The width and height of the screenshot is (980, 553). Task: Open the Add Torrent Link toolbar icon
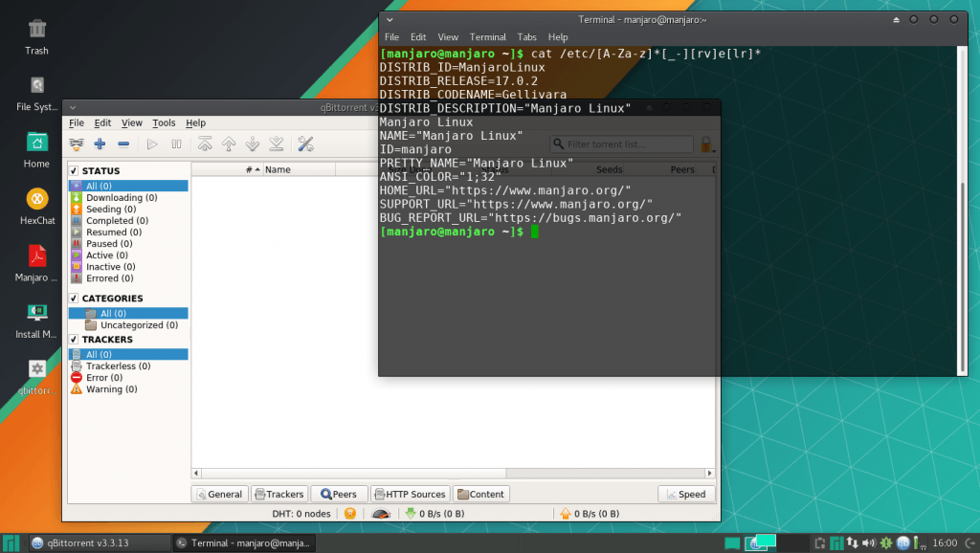[x=77, y=144]
